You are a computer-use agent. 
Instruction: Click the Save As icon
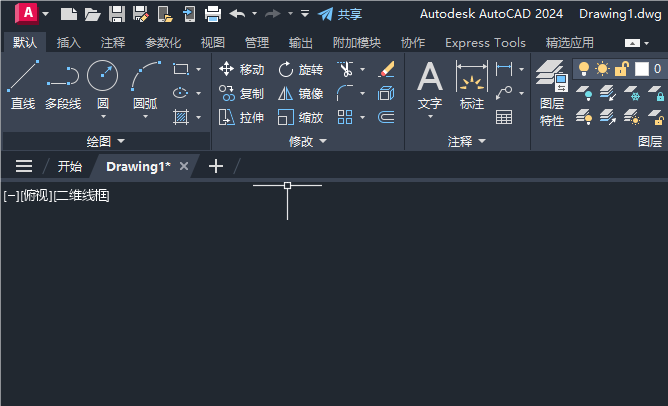click(x=141, y=14)
